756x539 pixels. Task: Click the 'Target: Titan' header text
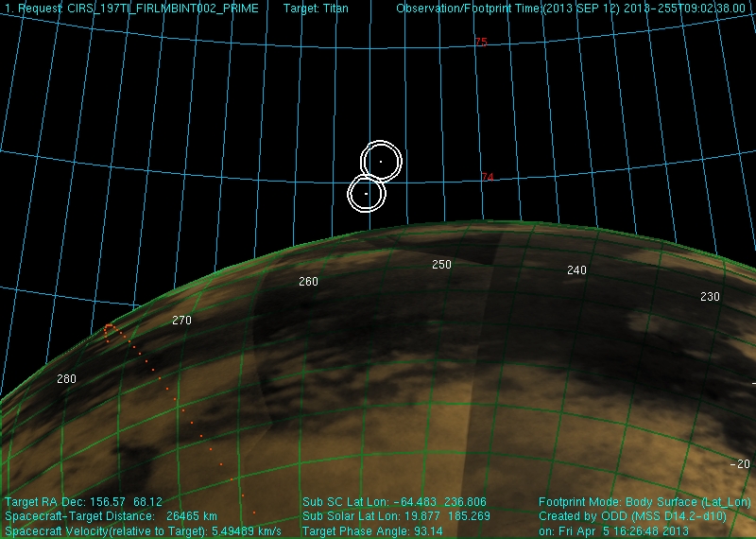pos(316,9)
